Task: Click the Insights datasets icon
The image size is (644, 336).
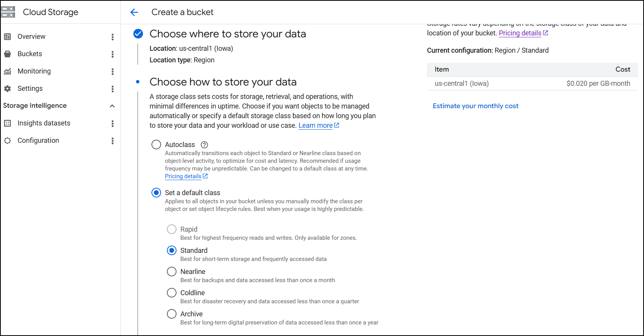Action: click(x=7, y=123)
